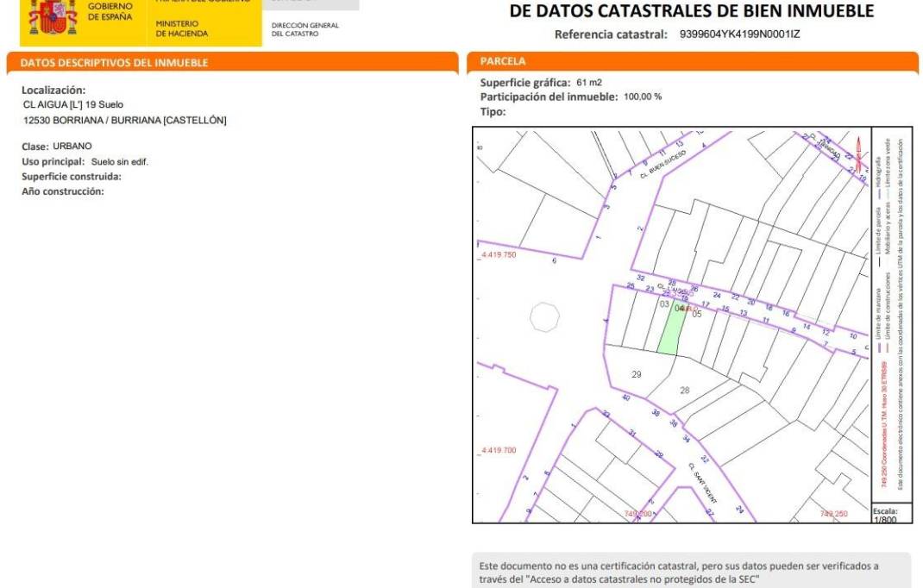The width and height of the screenshot is (923, 588).
Task: Click the 'Superficie construida:' label
Action: (x=72, y=177)
